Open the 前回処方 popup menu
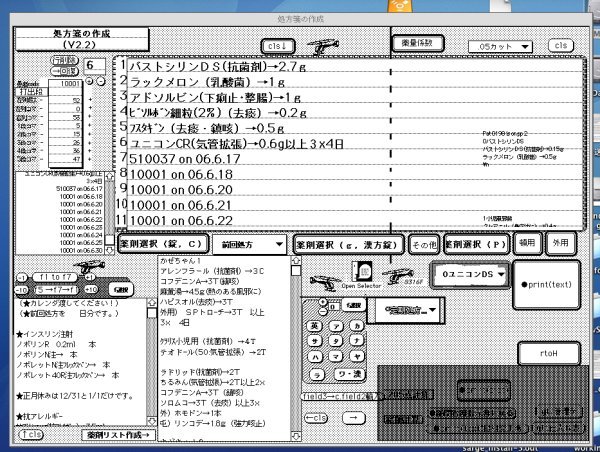This screenshot has height=452, width=600. pos(249,245)
